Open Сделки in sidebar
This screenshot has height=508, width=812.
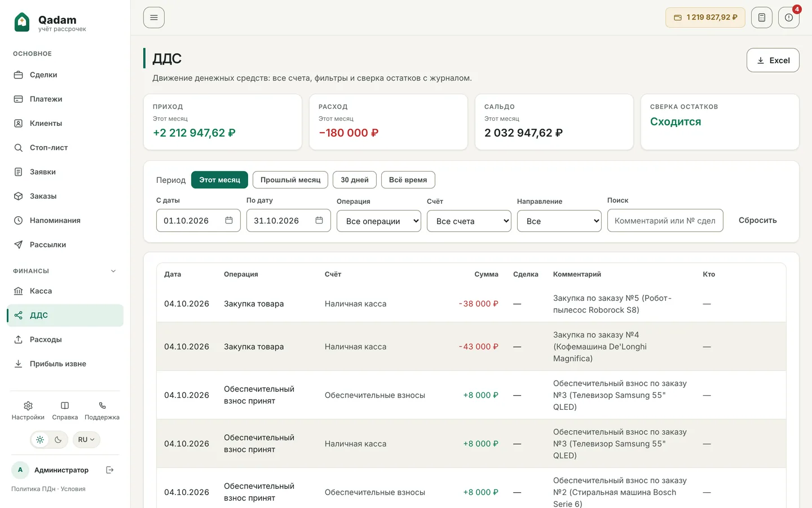(65, 75)
